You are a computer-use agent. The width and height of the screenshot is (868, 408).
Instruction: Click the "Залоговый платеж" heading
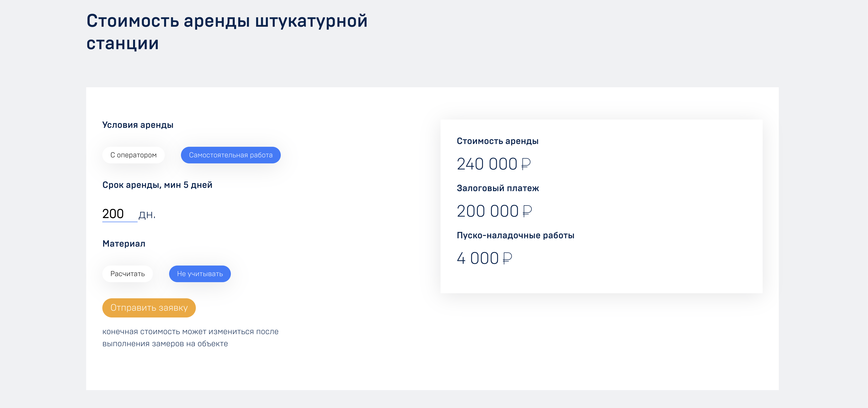point(498,188)
